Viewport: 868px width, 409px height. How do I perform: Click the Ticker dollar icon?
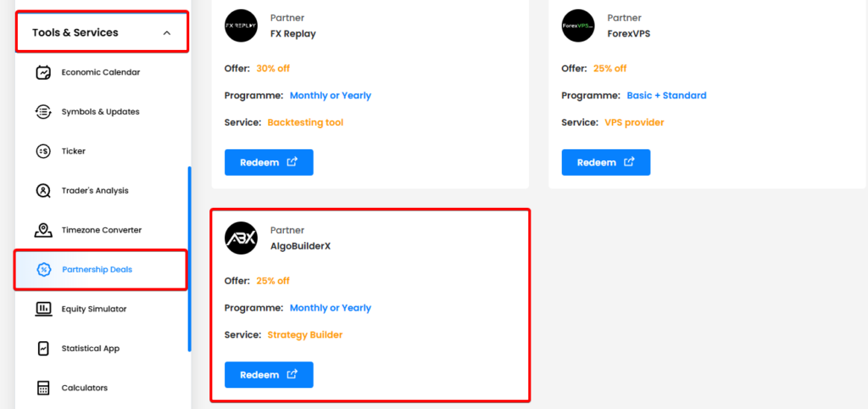(43, 151)
